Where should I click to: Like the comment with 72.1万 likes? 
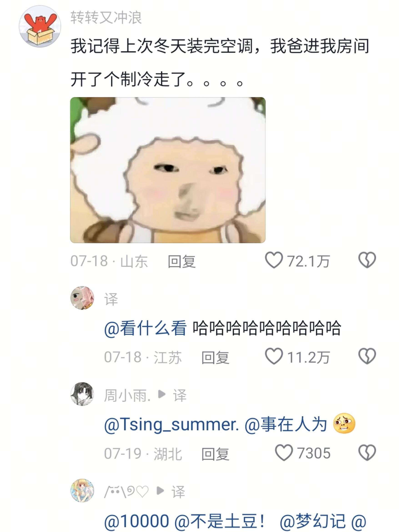[x=274, y=260]
